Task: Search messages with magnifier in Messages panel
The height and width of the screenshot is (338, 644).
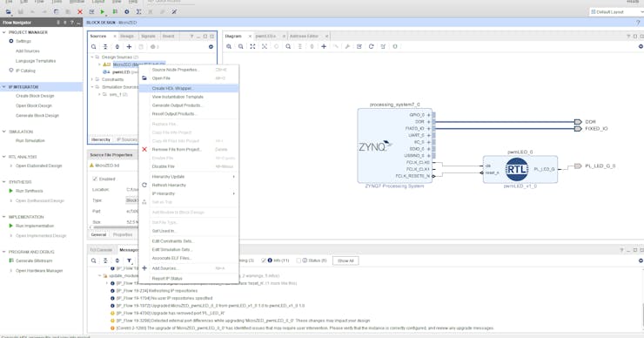Action: (94, 260)
